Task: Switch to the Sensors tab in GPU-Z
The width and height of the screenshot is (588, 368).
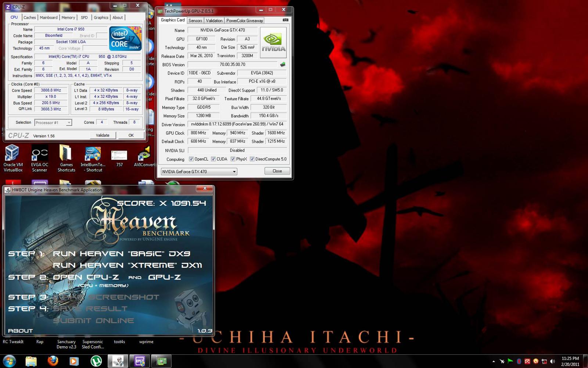Action: pyautogui.click(x=195, y=21)
